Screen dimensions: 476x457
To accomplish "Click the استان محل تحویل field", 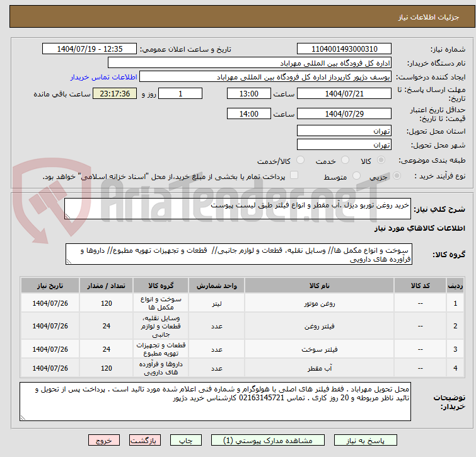I will 344,130.
